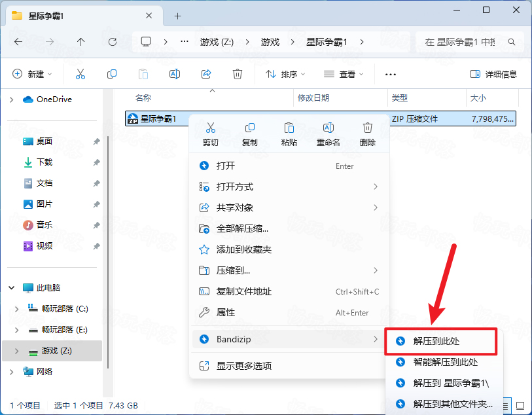
Task: Select the 星际争霸1 ZIP file icon
Action: (133, 118)
